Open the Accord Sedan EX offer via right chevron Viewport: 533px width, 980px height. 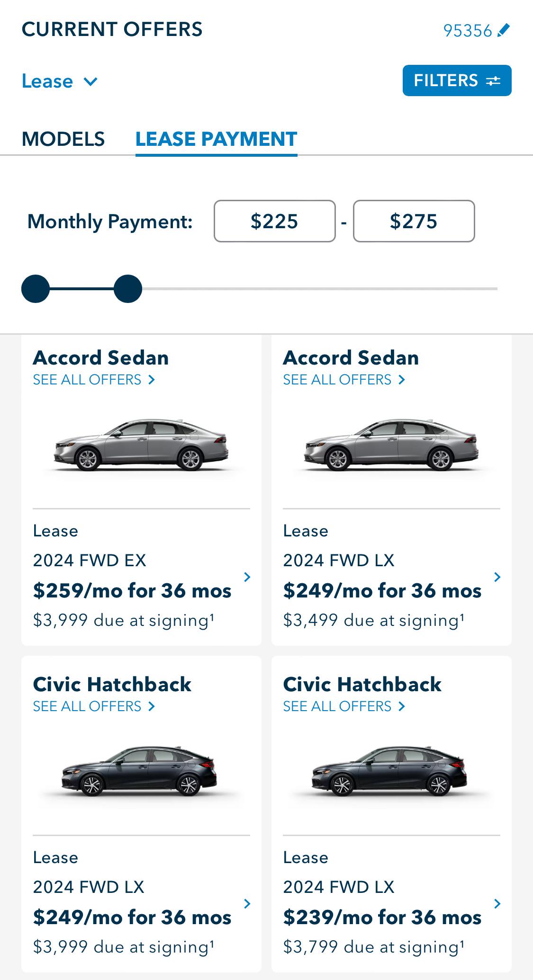click(247, 577)
